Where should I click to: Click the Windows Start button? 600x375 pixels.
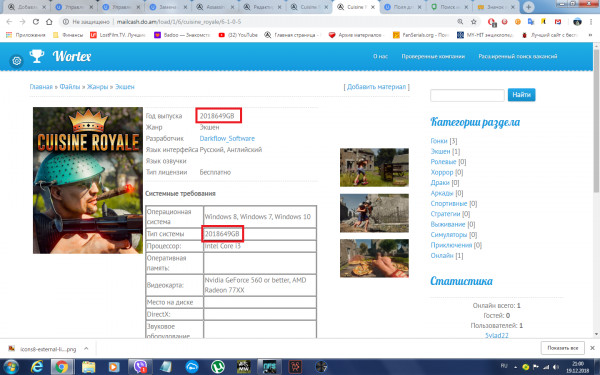click(10, 367)
